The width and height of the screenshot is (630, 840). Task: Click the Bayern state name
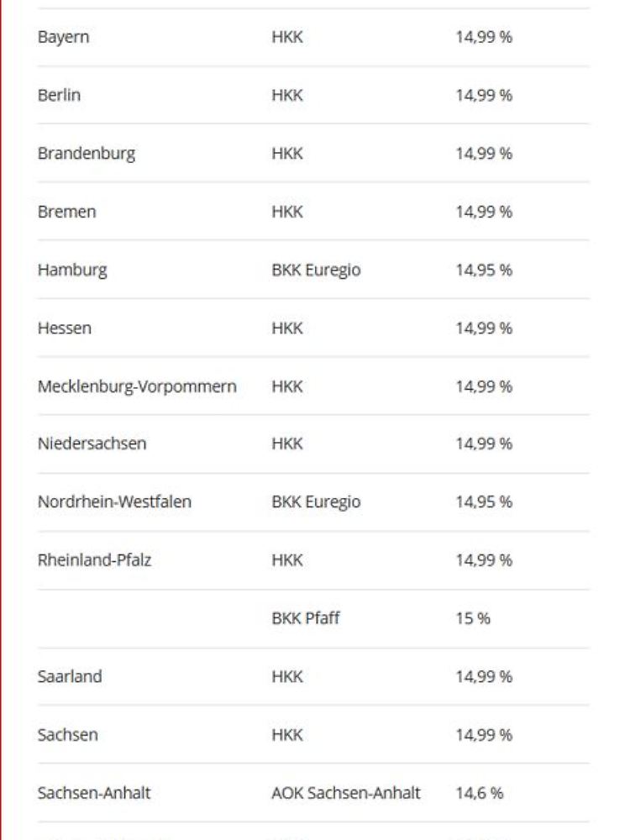point(63,38)
